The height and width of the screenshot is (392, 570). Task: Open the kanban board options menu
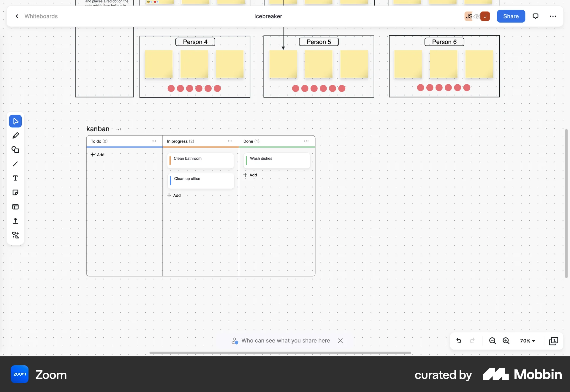click(x=118, y=129)
